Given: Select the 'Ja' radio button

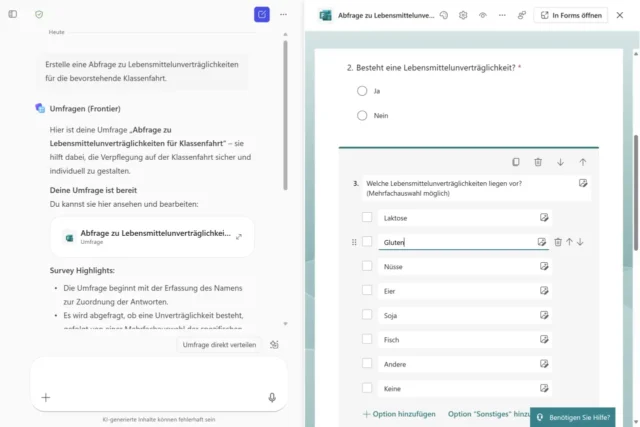Looking at the screenshot, I should tap(362, 90).
